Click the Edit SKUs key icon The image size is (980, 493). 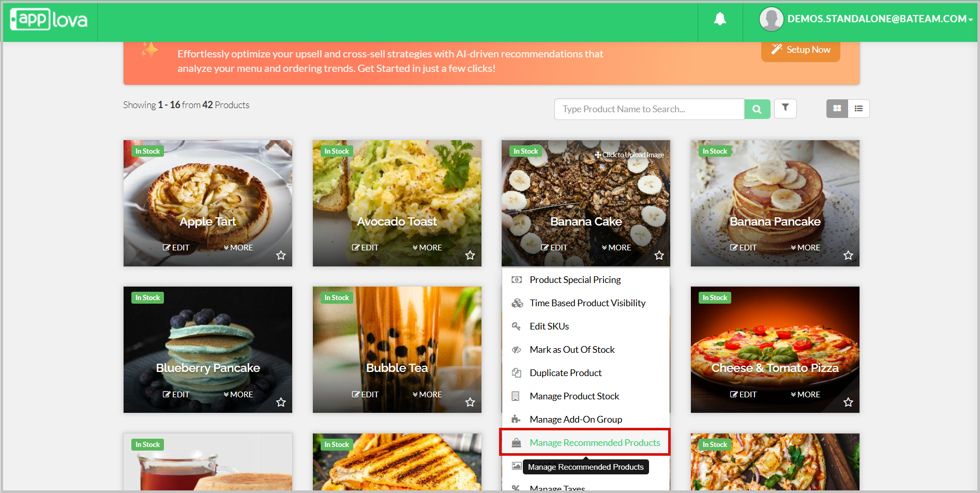516,326
